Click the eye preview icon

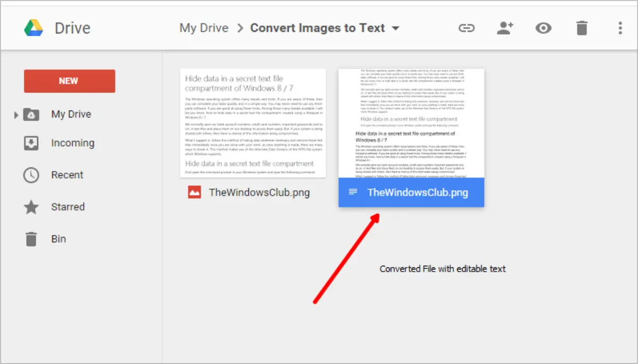pyautogui.click(x=543, y=28)
